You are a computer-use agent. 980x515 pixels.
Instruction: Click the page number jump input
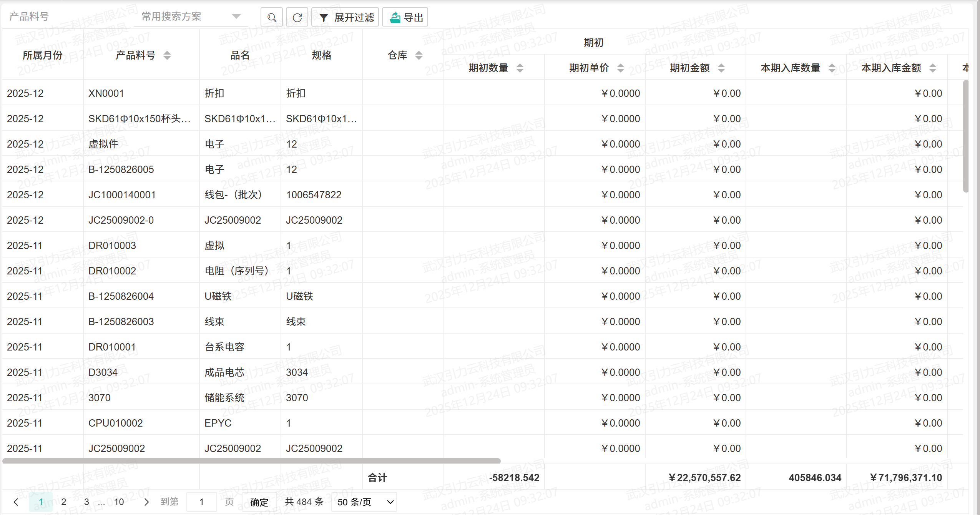(201, 502)
